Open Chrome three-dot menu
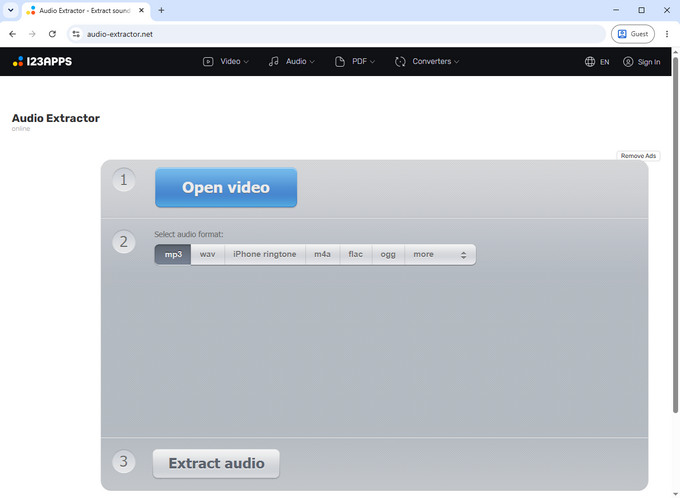The height and width of the screenshot is (498, 680). click(667, 34)
